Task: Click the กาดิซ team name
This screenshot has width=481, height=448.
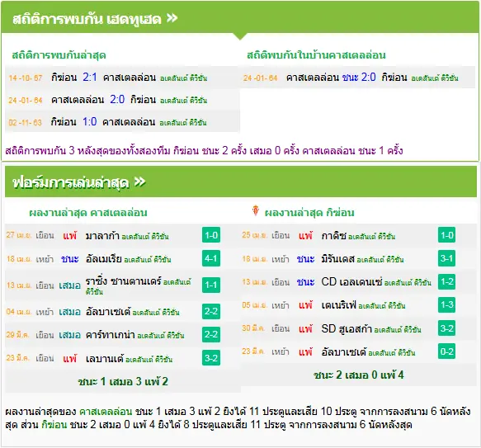Action: click(334, 236)
